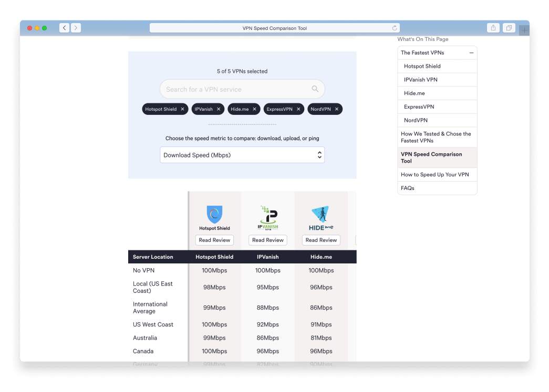Click the magnifying glass in the VPN search bar
Screen dimensions: 549x392
tap(315, 89)
